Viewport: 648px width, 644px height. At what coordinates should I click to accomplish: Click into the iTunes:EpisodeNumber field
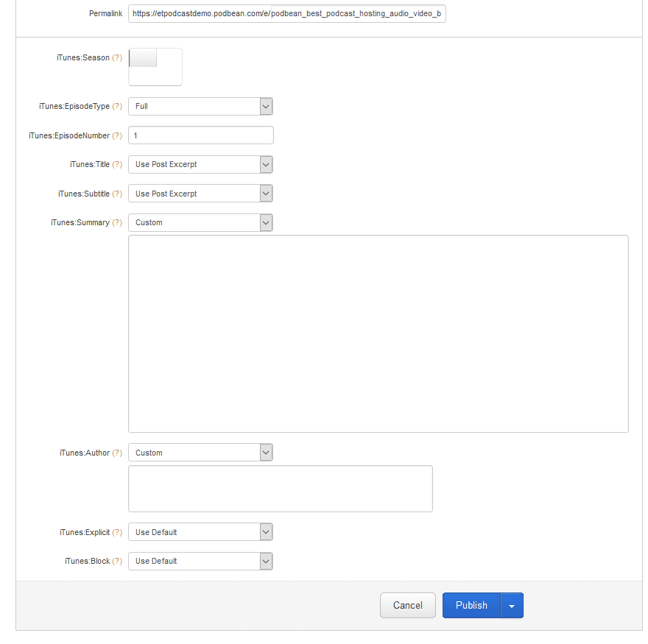(x=201, y=135)
